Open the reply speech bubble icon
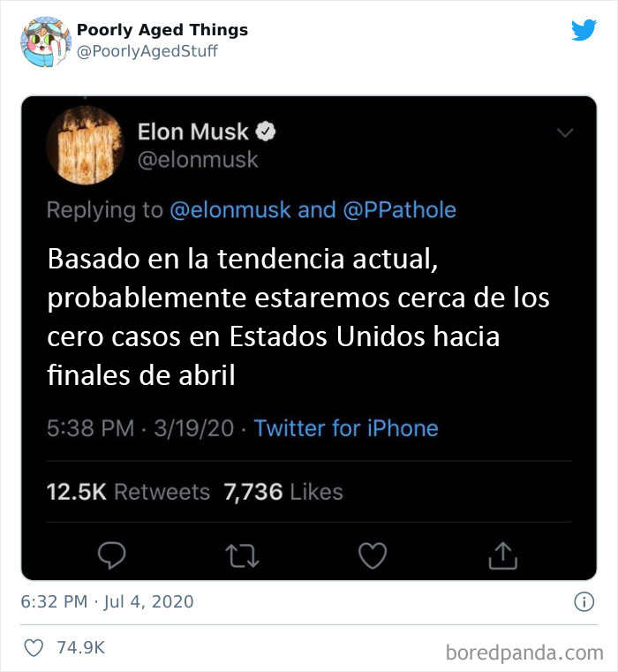618x672 pixels. (x=112, y=555)
